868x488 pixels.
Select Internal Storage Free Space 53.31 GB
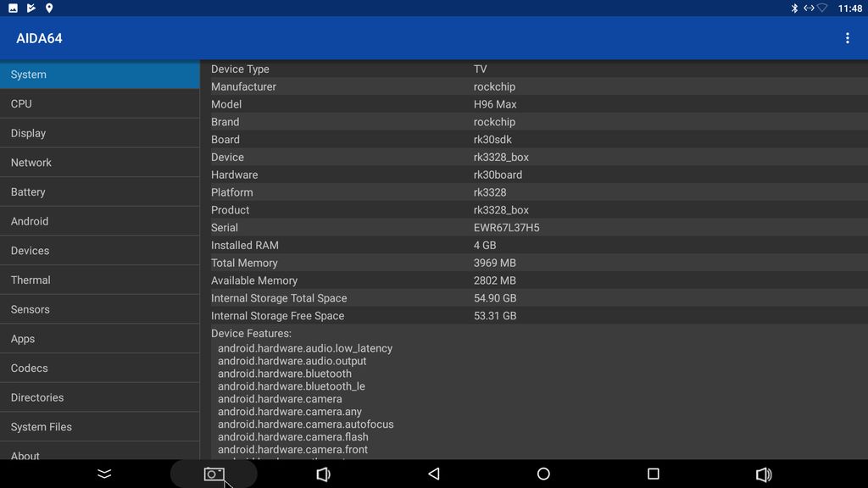pyautogui.click(x=495, y=316)
